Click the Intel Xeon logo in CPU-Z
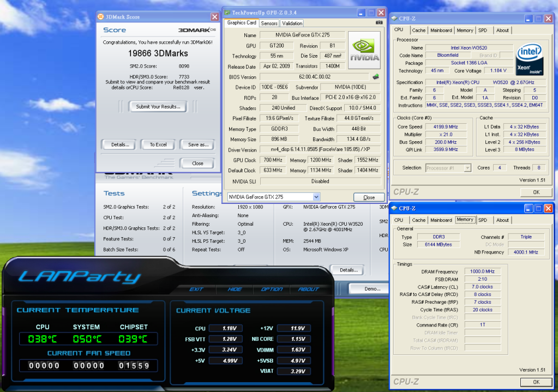 [530, 59]
